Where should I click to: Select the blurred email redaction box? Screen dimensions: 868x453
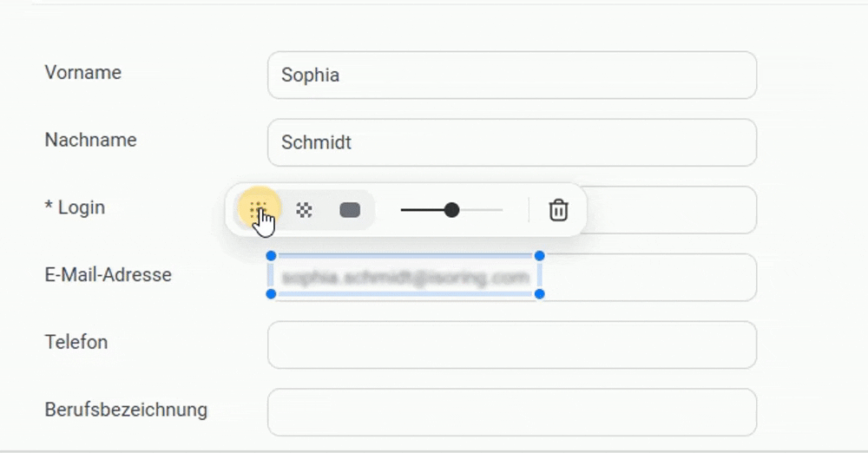405,278
